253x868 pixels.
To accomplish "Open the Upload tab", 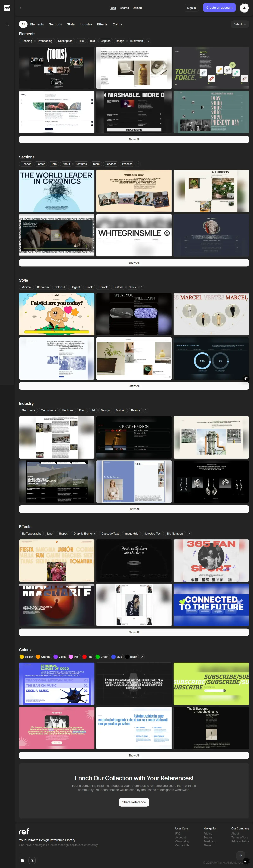I will 137,8.
